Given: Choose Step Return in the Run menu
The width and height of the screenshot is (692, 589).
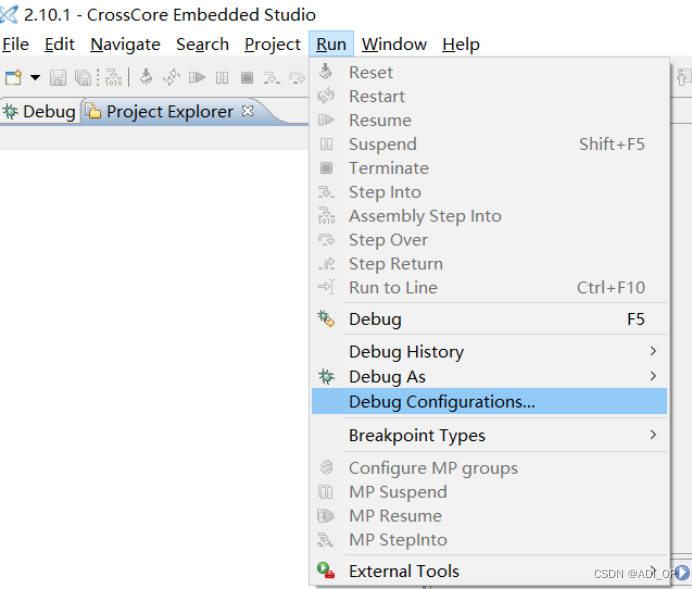Looking at the screenshot, I should [489, 264].
